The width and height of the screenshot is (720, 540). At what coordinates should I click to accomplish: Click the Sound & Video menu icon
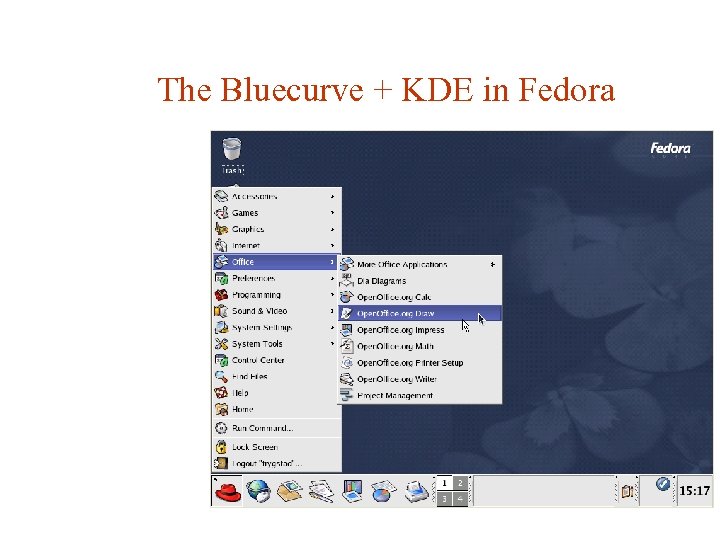221,311
